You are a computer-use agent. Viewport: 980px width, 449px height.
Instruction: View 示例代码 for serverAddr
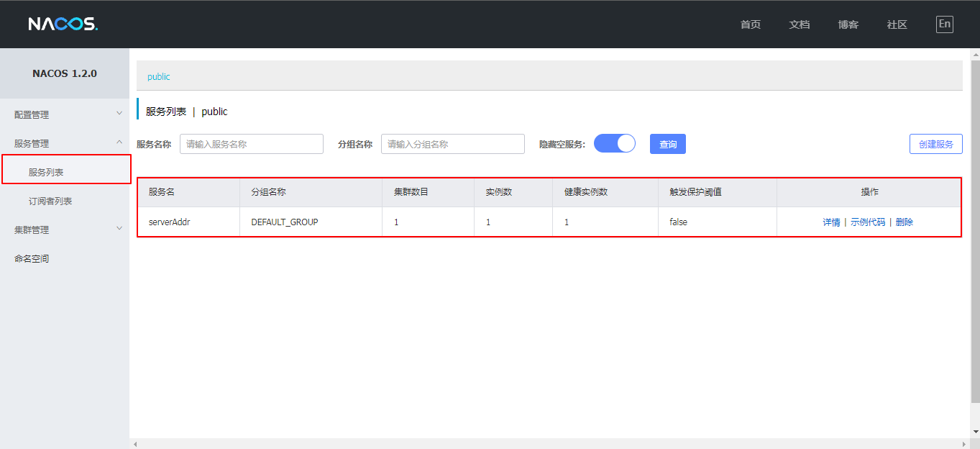point(868,222)
